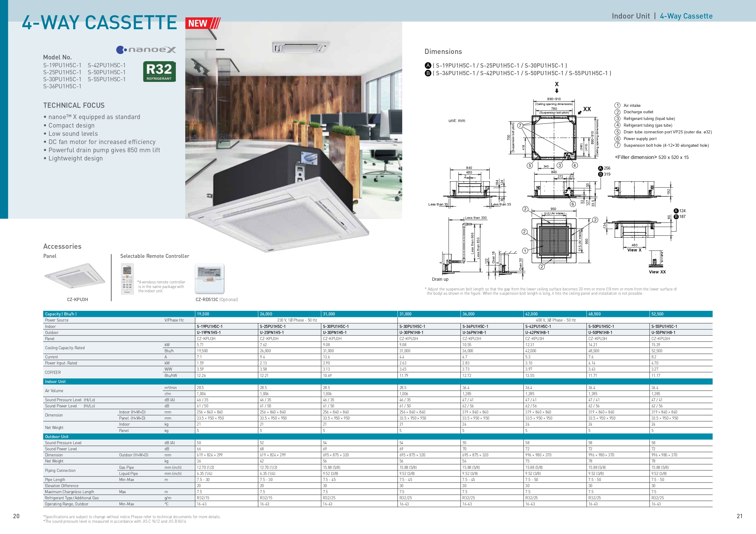Click the 'Model No.' heading
756x534 pixels.
point(57,57)
